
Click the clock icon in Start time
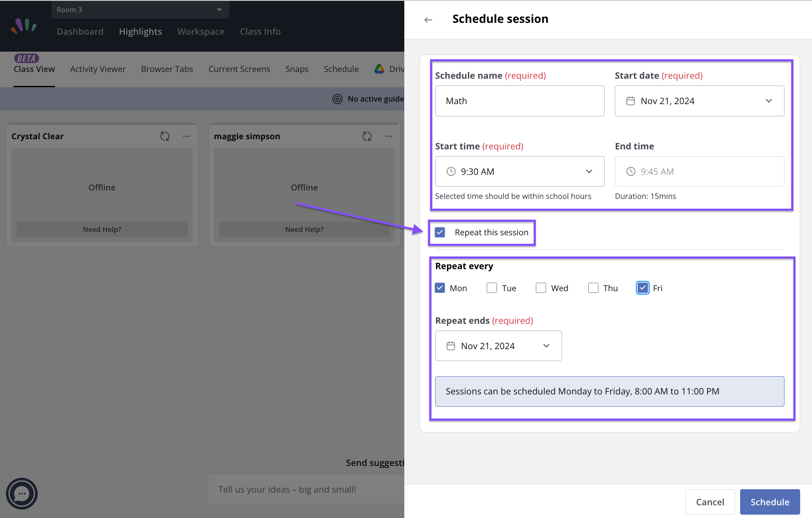[x=451, y=171]
